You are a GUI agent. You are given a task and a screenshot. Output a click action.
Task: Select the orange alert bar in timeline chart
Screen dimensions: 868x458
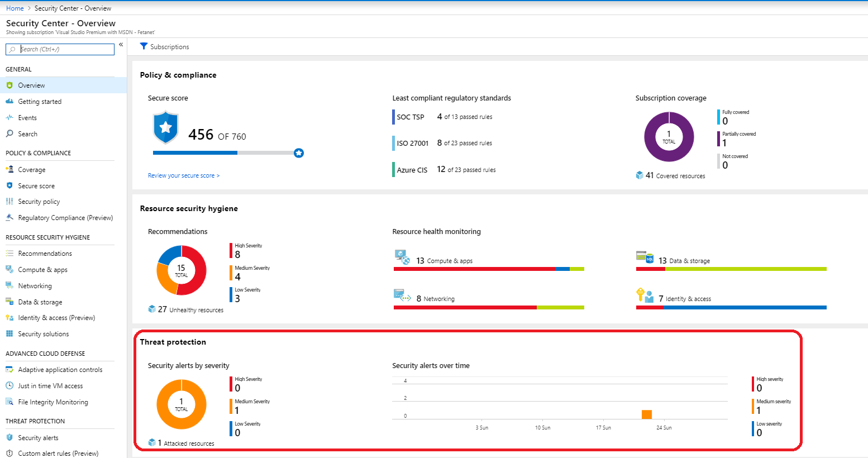click(647, 414)
